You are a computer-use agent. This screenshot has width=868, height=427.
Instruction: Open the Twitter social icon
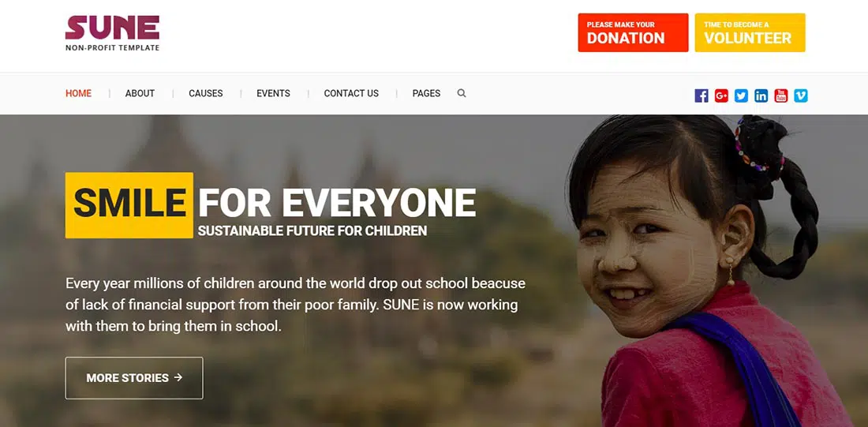pyautogui.click(x=741, y=96)
